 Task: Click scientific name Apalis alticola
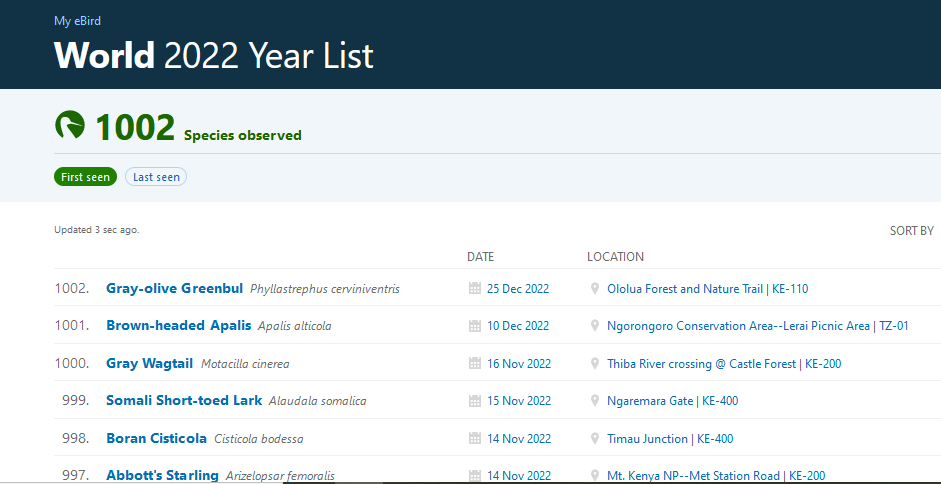(294, 327)
